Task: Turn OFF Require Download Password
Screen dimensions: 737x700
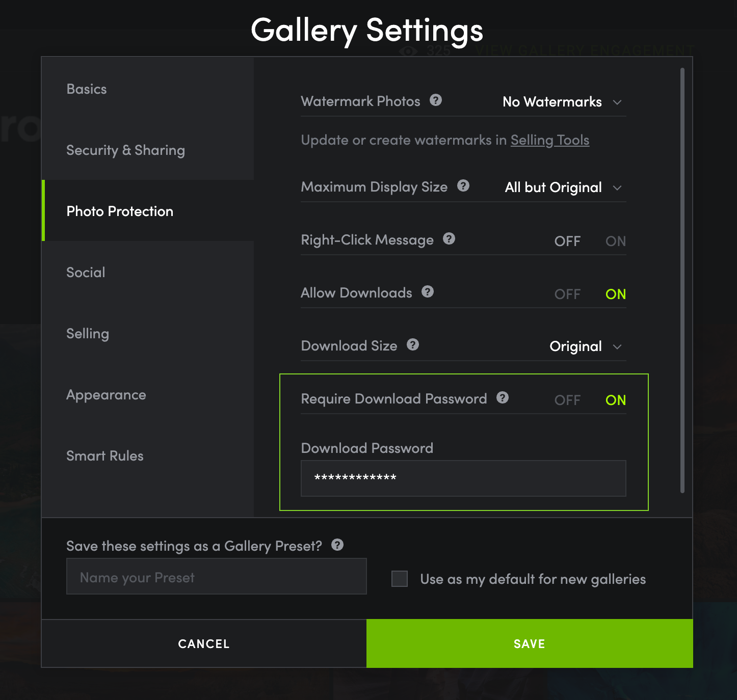Action: (x=567, y=400)
